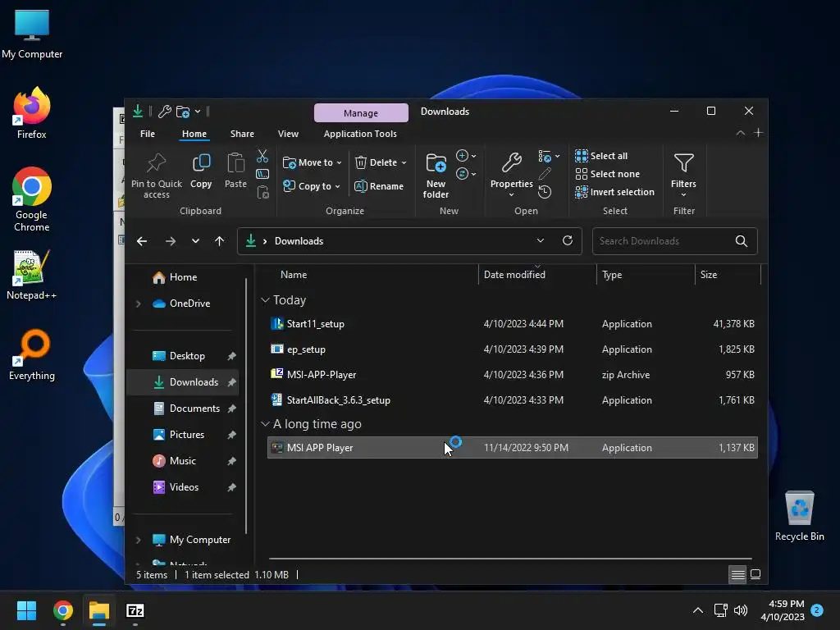Expand the Copy to dropdown
The image size is (840, 630).
click(x=337, y=186)
